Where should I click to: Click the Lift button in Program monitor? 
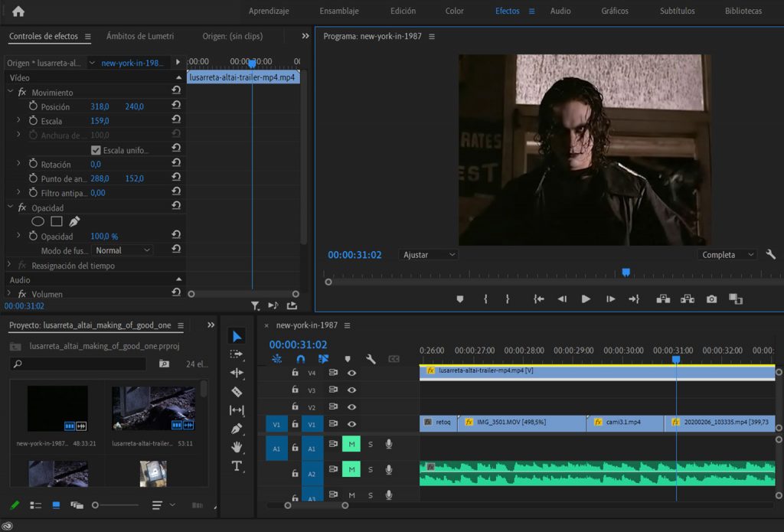pos(663,299)
